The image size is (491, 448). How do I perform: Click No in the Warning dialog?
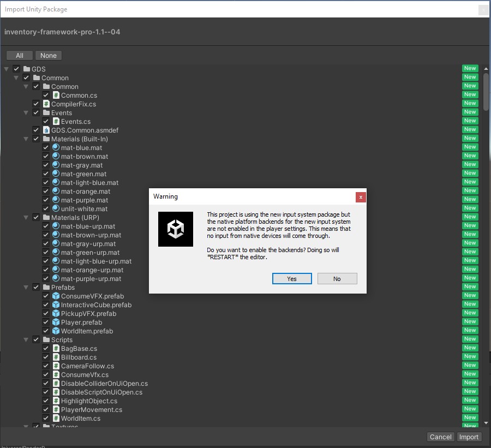pos(337,279)
